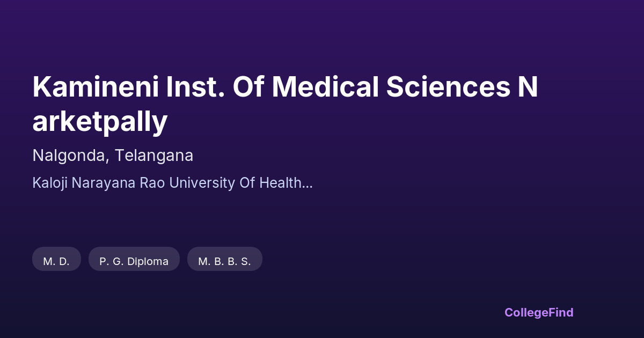Click the word Diploma inside the tag
Image resolution: width=644 pixels, height=338 pixels.
coord(148,261)
